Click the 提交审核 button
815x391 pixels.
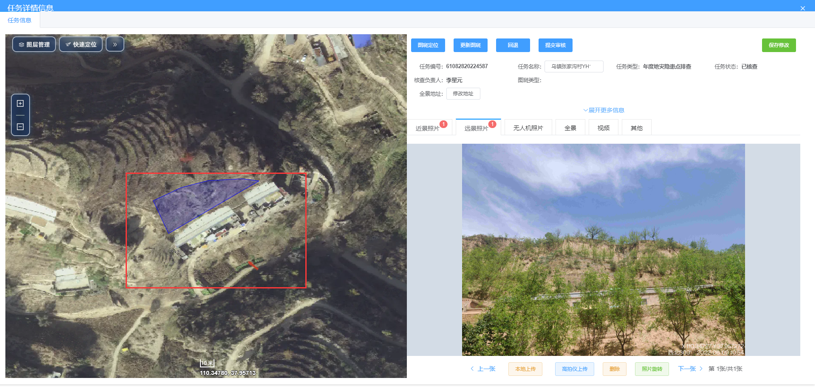[x=555, y=45]
